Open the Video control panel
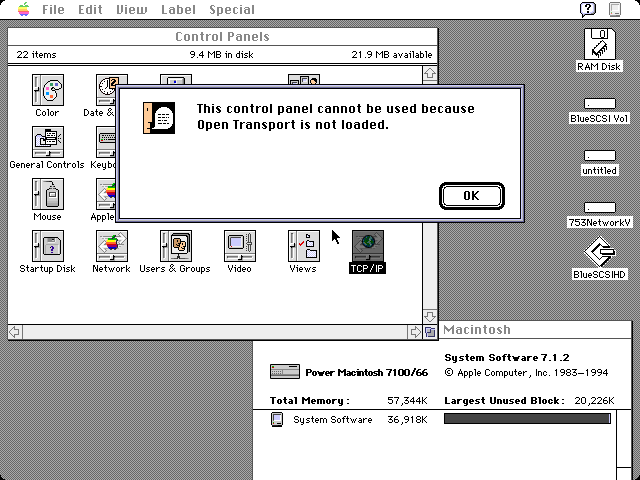Viewport: 640px width, 480px height. (x=239, y=246)
